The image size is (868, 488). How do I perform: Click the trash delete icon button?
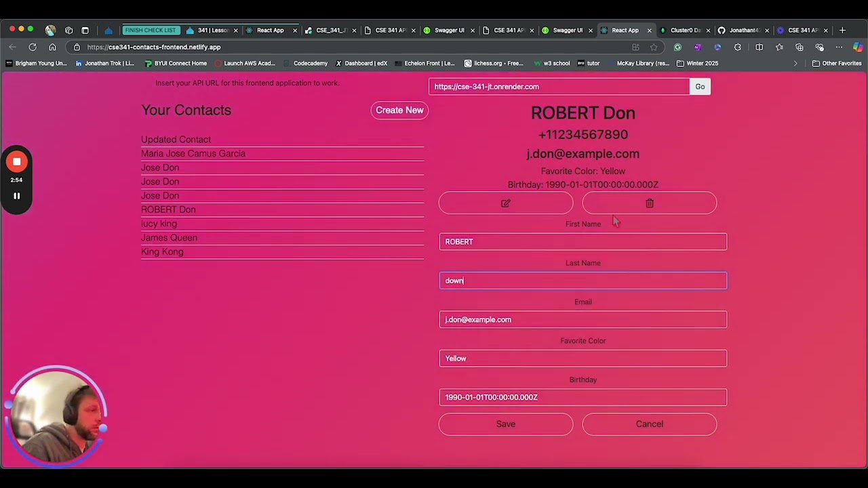650,203
